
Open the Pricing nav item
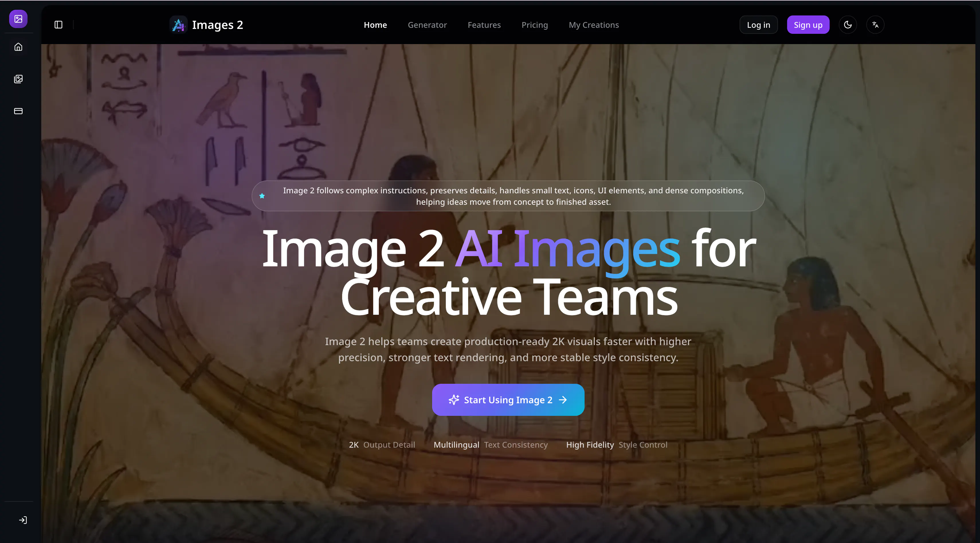pyautogui.click(x=534, y=25)
